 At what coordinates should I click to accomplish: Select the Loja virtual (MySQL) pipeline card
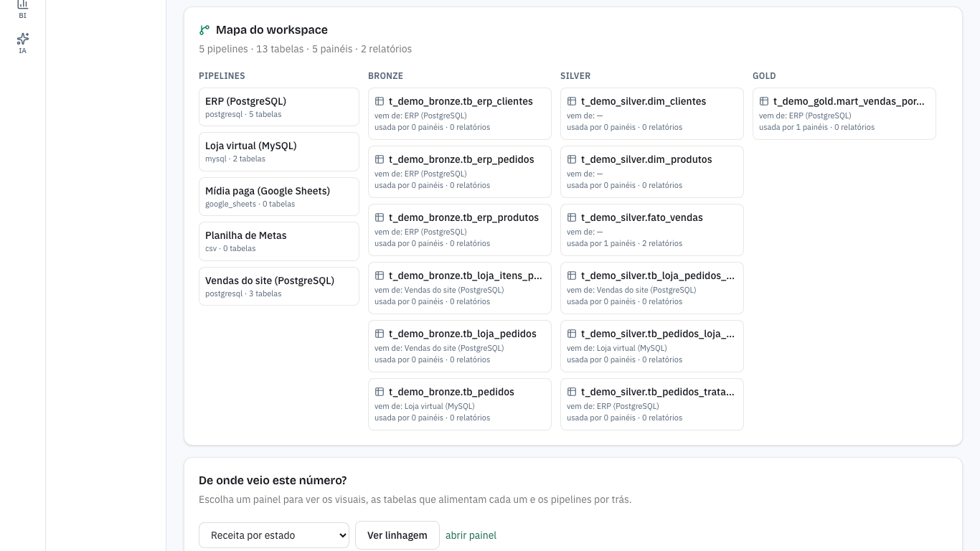pos(279,151)
